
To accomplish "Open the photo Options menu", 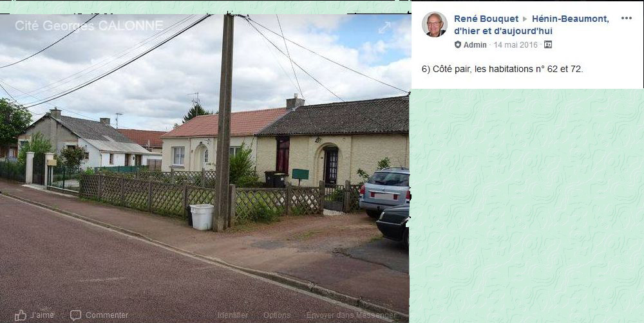I will (276, 315).
